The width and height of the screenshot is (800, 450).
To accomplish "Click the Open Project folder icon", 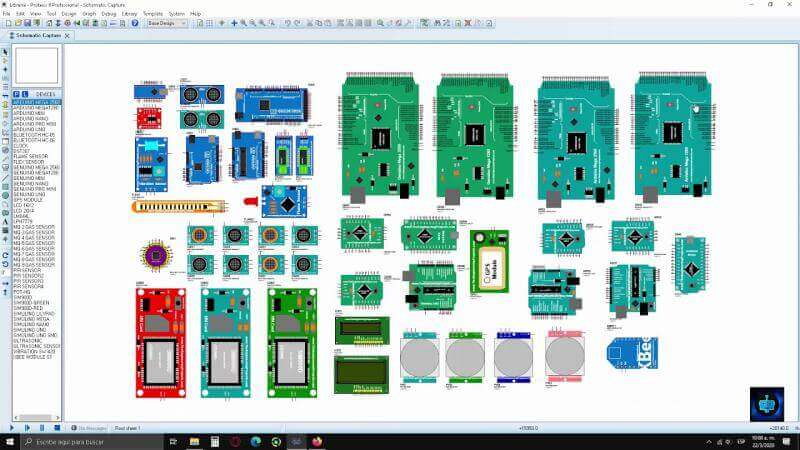I will coord(18,23).
